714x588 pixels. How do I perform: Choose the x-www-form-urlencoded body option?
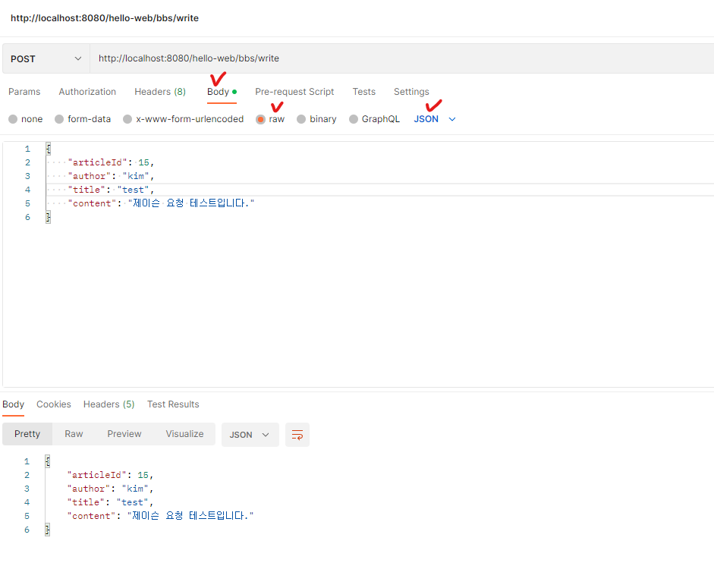127,119
